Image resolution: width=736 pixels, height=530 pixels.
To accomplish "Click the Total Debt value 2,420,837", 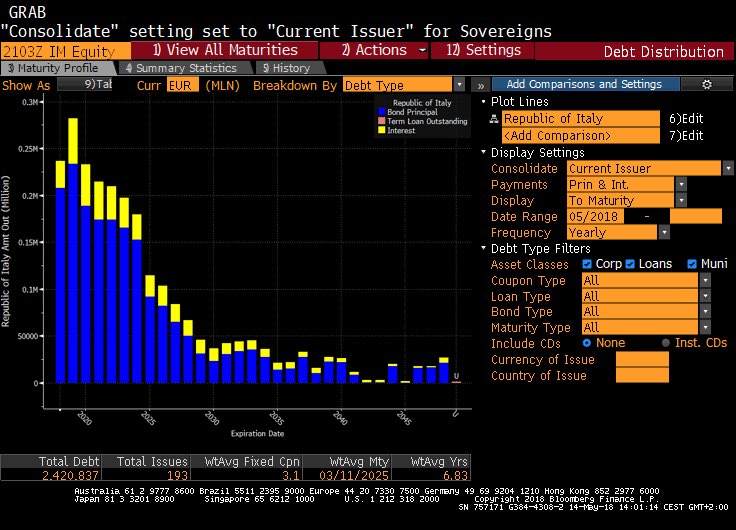I will click(70, 476).
